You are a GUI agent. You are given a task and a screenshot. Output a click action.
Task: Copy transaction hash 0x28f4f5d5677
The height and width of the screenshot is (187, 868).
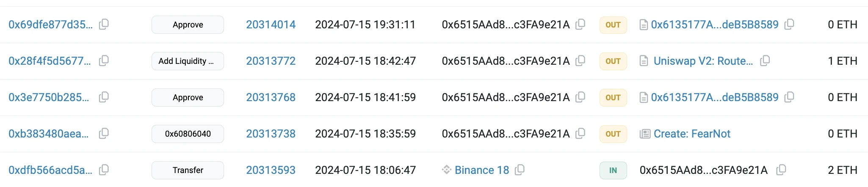tap(104, 61)
